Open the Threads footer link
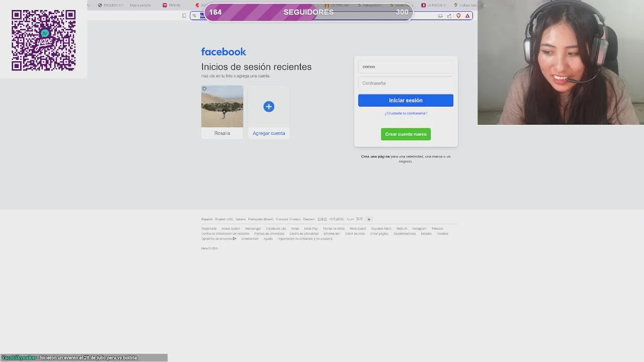 (x=437, y=229)
